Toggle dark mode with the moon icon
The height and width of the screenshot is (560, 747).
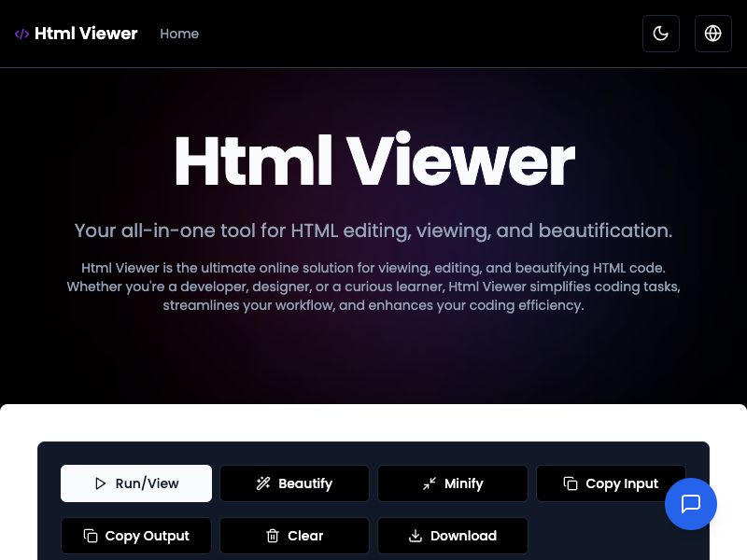click(x=661, y=34)
